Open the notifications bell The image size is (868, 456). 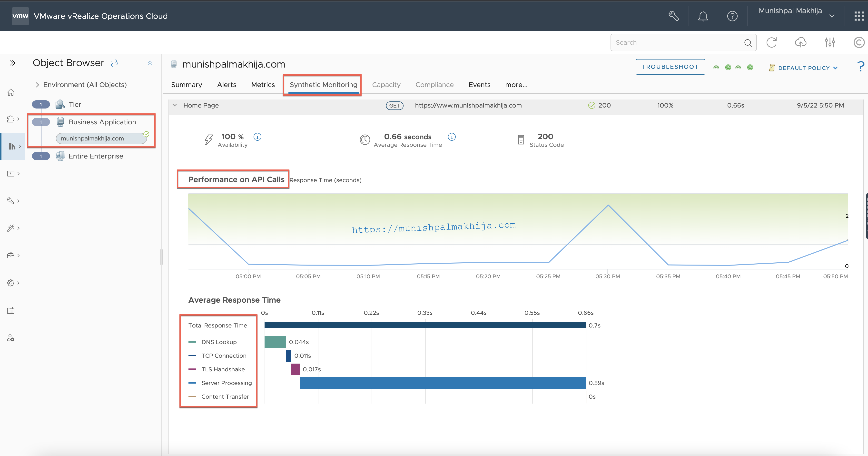[x=703, y=16]
